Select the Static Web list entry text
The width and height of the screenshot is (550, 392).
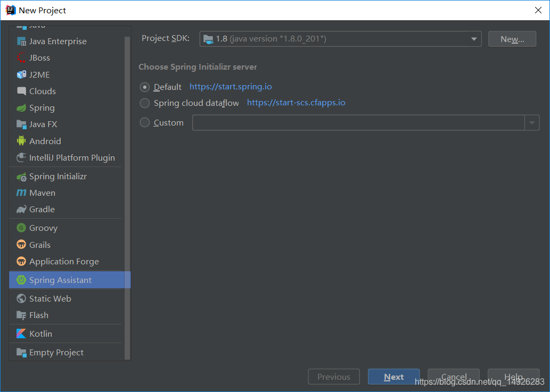[50, 299]
